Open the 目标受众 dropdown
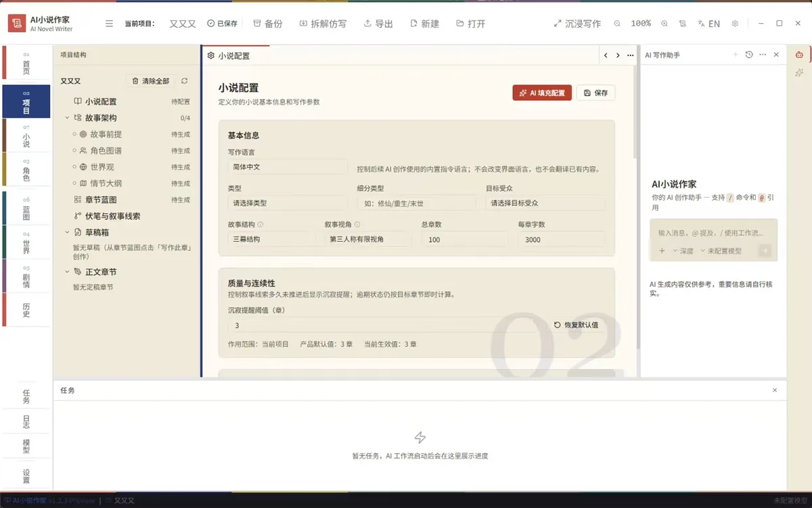The width and height of the screenshot is (812, 508). pyautogui.click(x=545, y=203)
